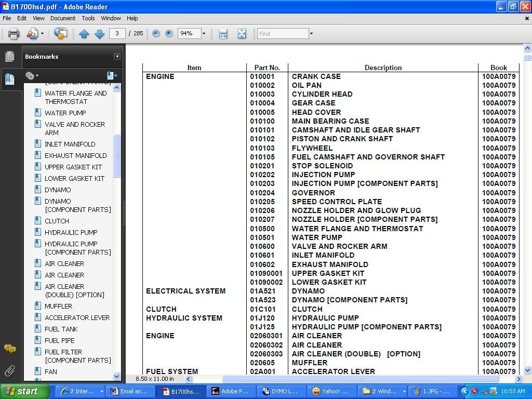This screenshot has width=532, height=399.
Task: Open the WATER PUMP bookmark
Action: 65,113
